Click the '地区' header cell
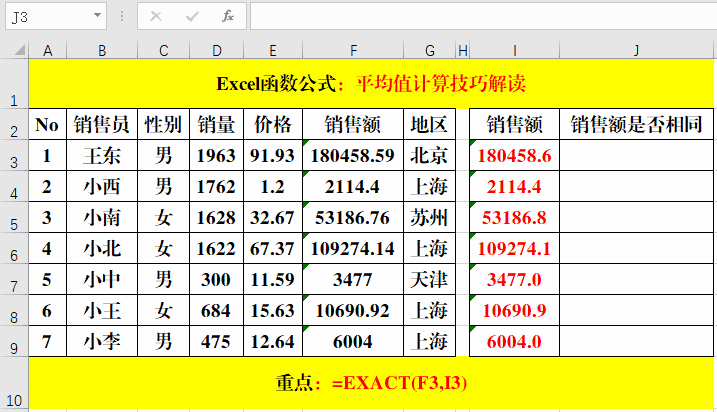The width and height of the screenshot is (717, 412). 429,124
